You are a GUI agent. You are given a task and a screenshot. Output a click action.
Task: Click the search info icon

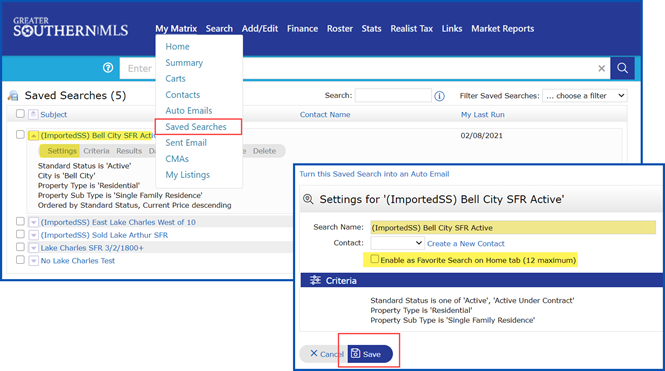(x=439, y=96)
